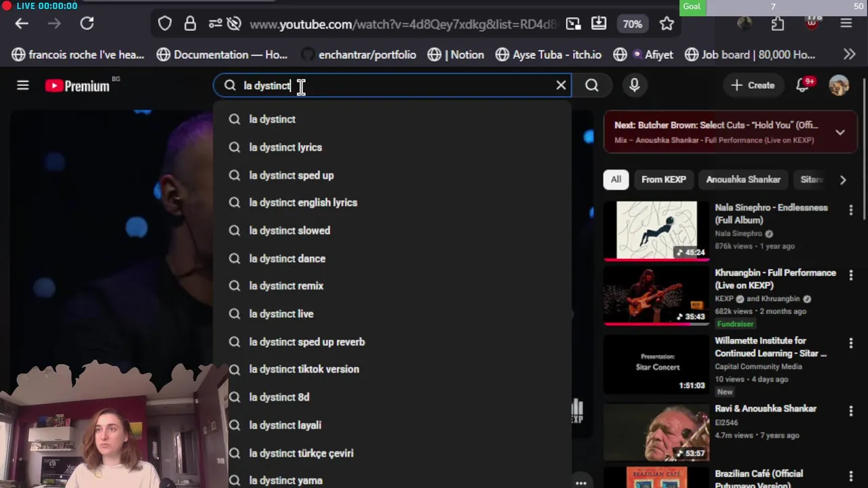Open the Documentation bookmark
This screenshot has height=488, width=868.
click(222, 55)
